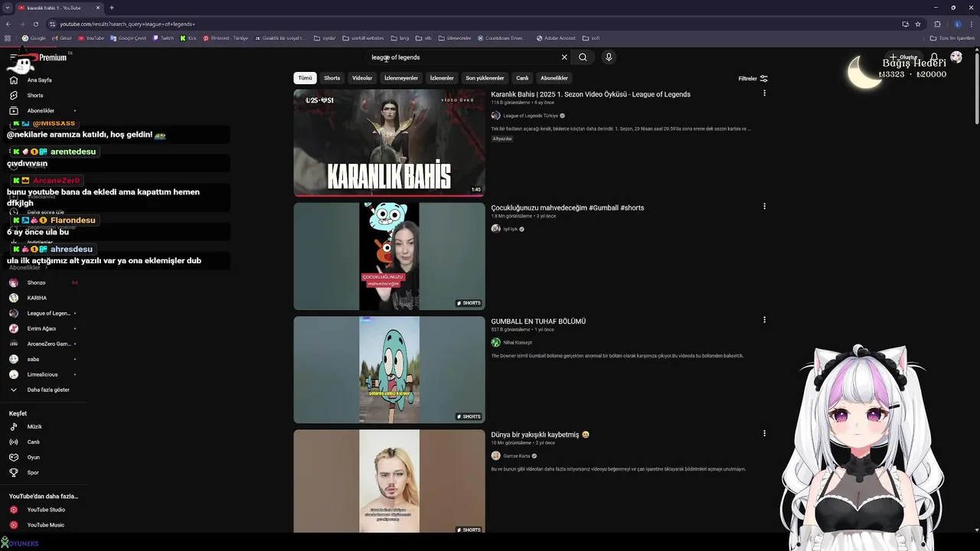Open the Twitch bookmark
Viewport: 980px width, 551px height.
point(163,37)
